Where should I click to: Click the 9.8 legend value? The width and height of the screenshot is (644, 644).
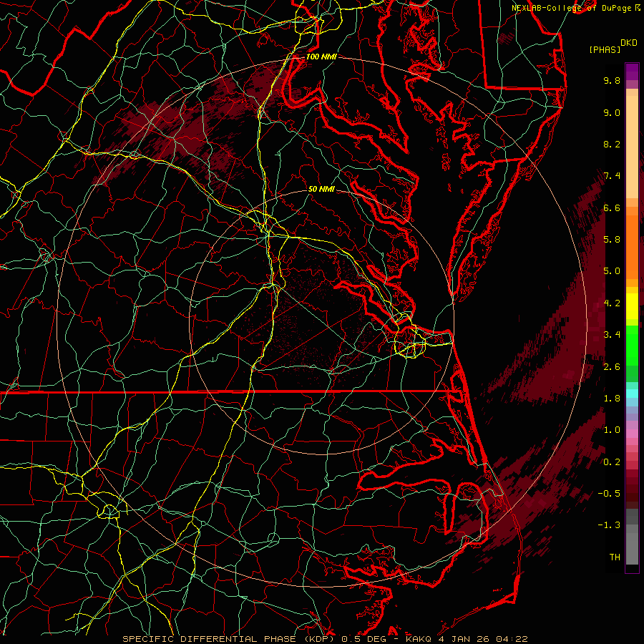point(612,80)
